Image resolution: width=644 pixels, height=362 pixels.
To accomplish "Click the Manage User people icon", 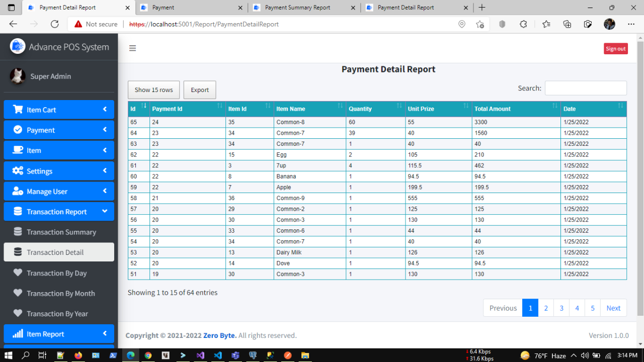I will (17, 191).
